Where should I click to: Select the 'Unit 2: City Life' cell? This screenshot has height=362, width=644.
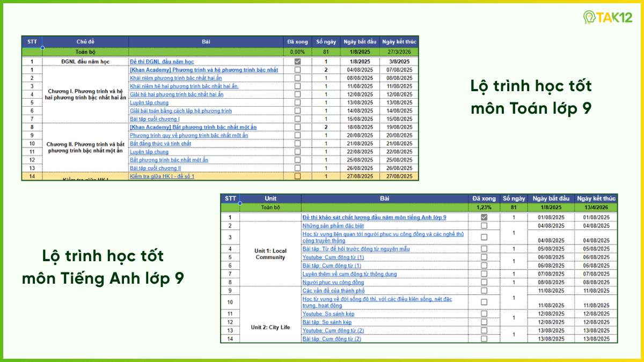tap(270, 326)
